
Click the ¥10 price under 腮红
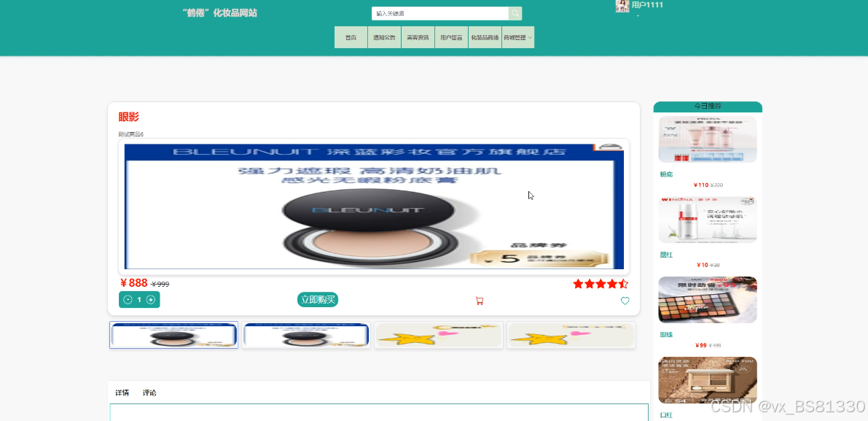pos(702,265)
